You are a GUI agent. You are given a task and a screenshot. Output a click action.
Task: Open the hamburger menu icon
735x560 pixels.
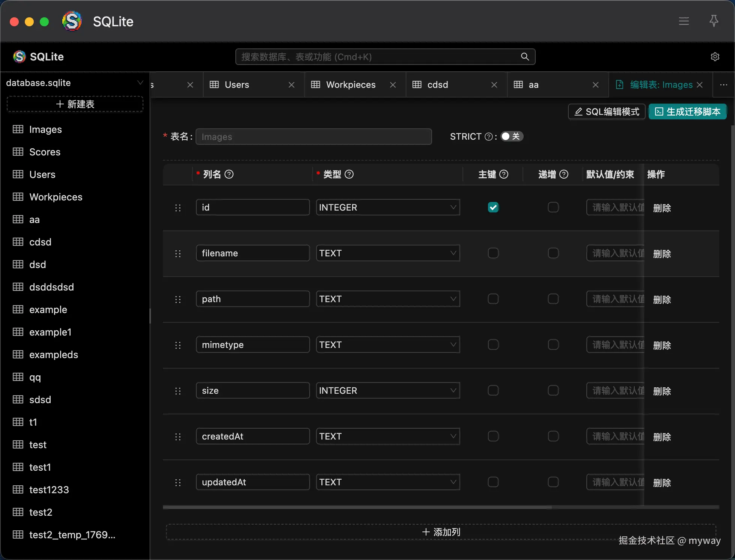click(x=684, y=21)
